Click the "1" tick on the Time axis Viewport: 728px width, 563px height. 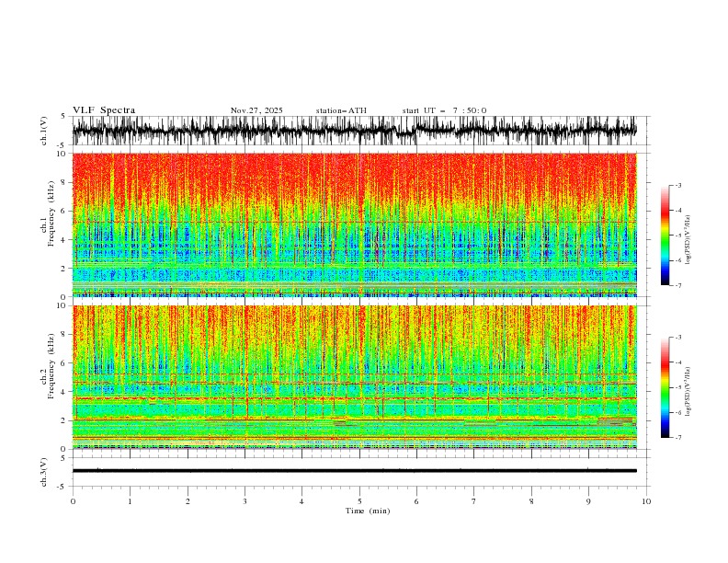click(130, 501)
